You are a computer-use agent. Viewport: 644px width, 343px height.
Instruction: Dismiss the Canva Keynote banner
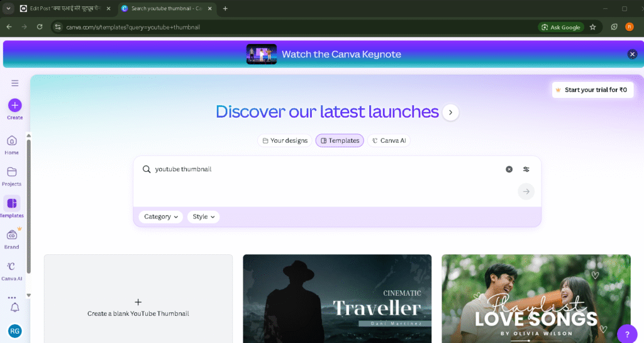632,54
